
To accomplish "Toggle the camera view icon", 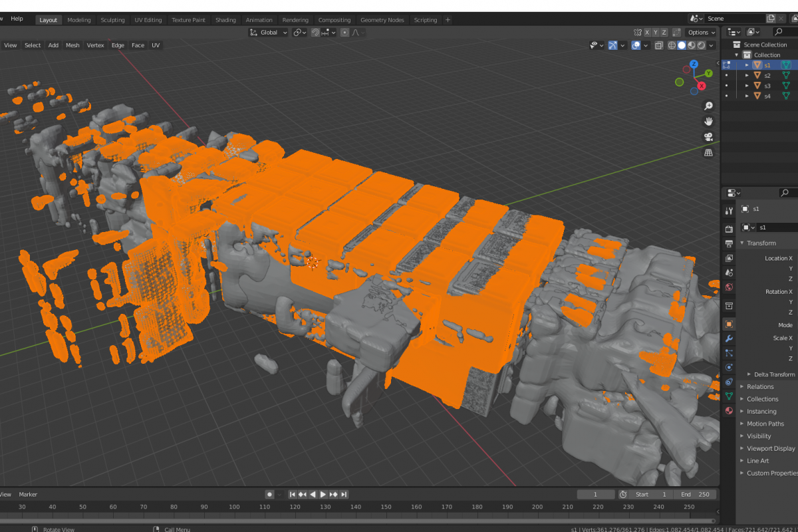I will [708, 137].
